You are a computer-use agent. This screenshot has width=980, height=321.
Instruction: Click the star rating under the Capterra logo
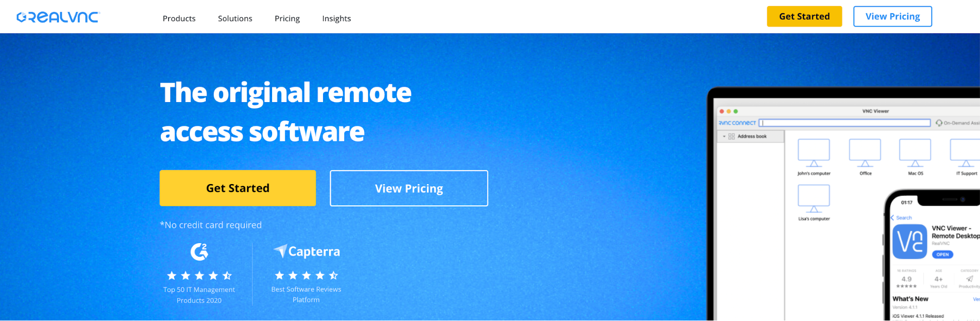[x=306, y=275]
